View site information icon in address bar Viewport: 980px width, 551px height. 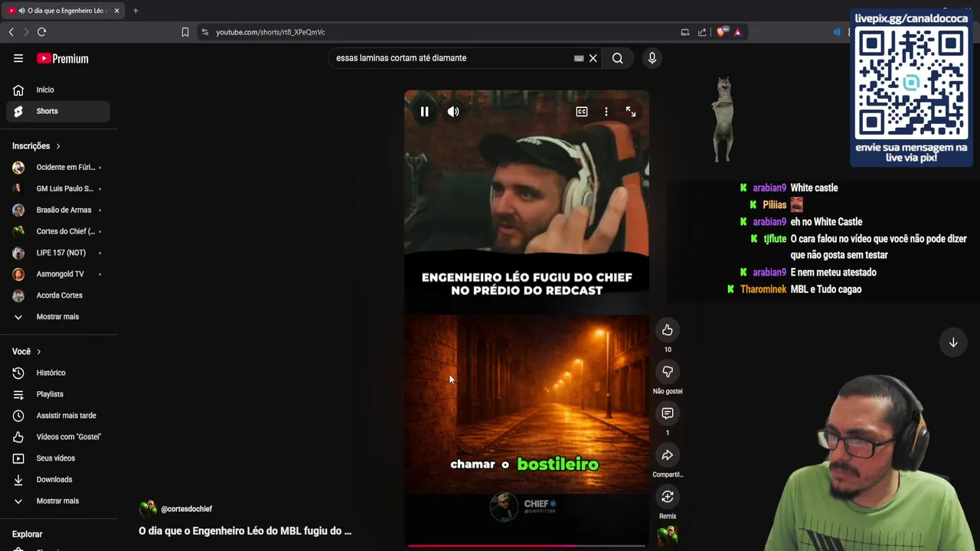(x=204, y=32)
